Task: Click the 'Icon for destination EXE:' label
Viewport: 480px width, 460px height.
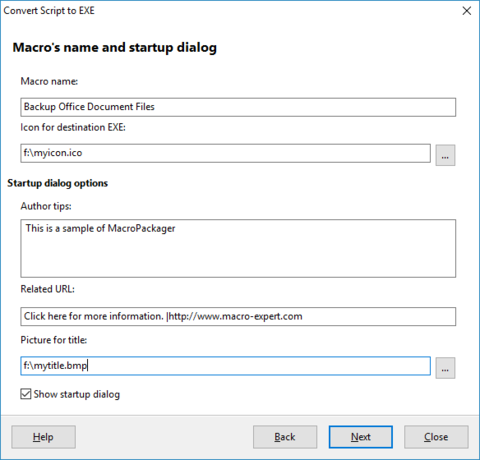Action: (x=73, y=127)
